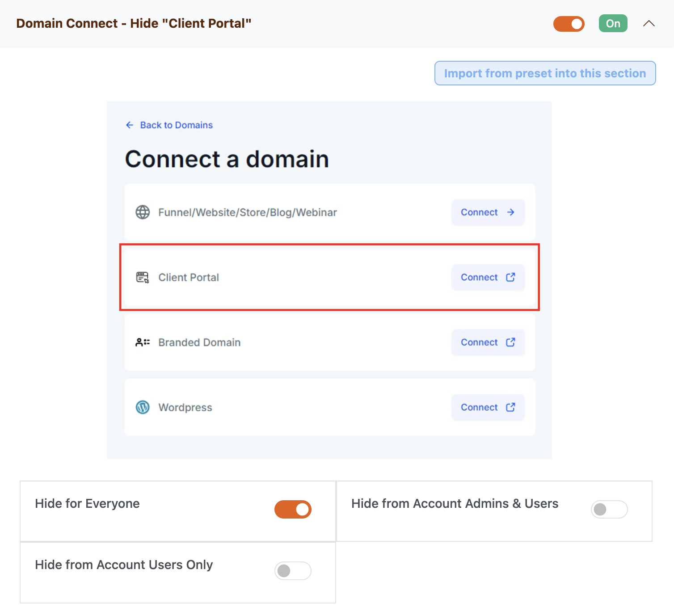The image size is (674, 616).
Task: Enable Hide from Account Admins & Users
Action: (x=609, y=510)
